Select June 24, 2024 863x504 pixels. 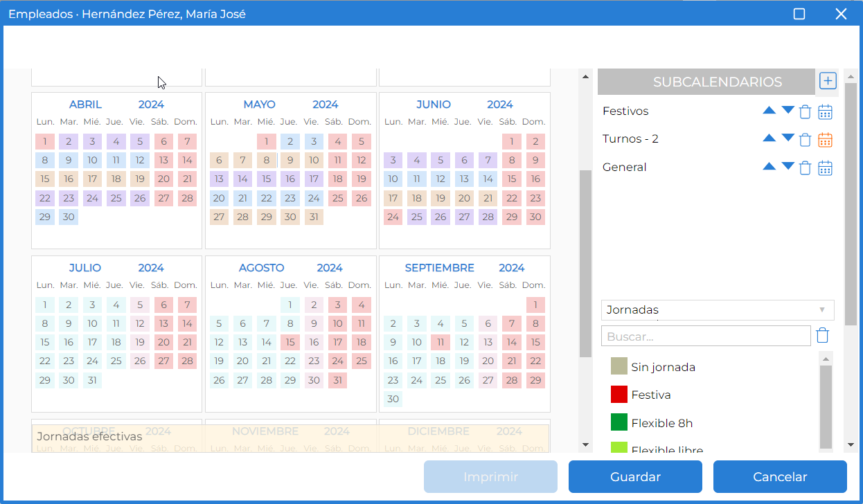click(393, 217)
